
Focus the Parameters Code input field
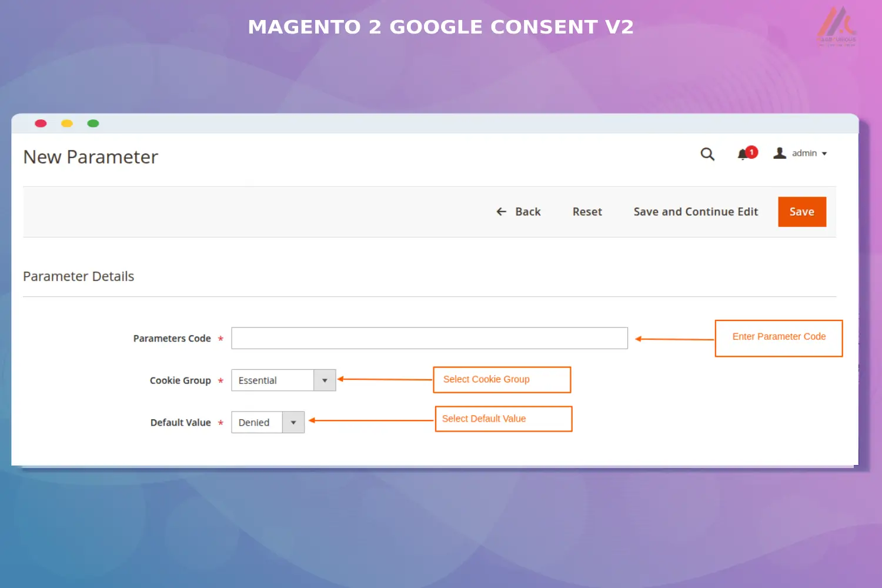click(429, 338)
